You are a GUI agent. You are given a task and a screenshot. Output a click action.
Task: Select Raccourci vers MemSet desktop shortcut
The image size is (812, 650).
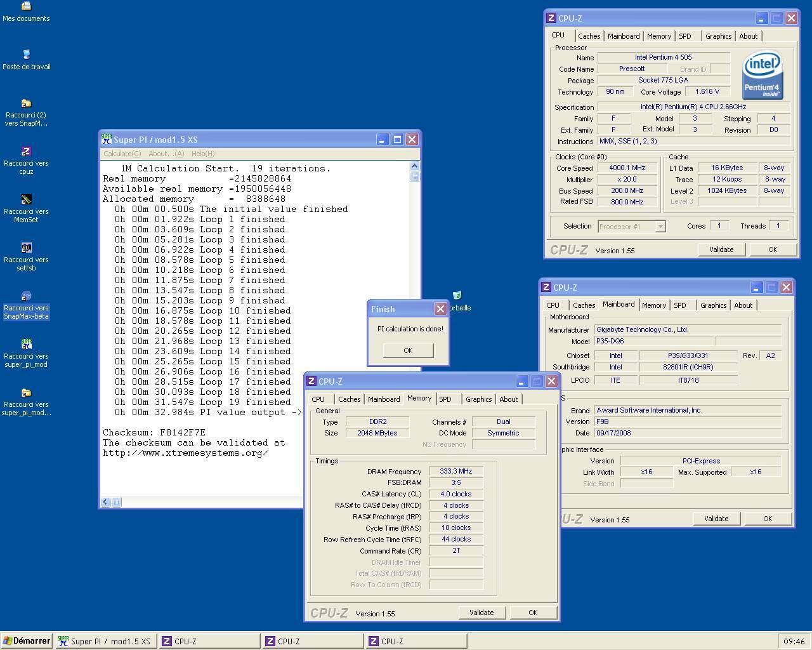(x=26, y=209)
